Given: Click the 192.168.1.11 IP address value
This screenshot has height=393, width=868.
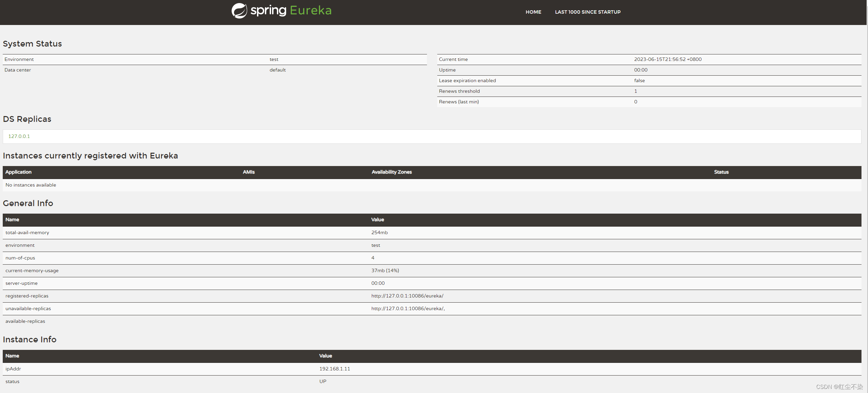Looking at the screenshot, I should point(334,369).
